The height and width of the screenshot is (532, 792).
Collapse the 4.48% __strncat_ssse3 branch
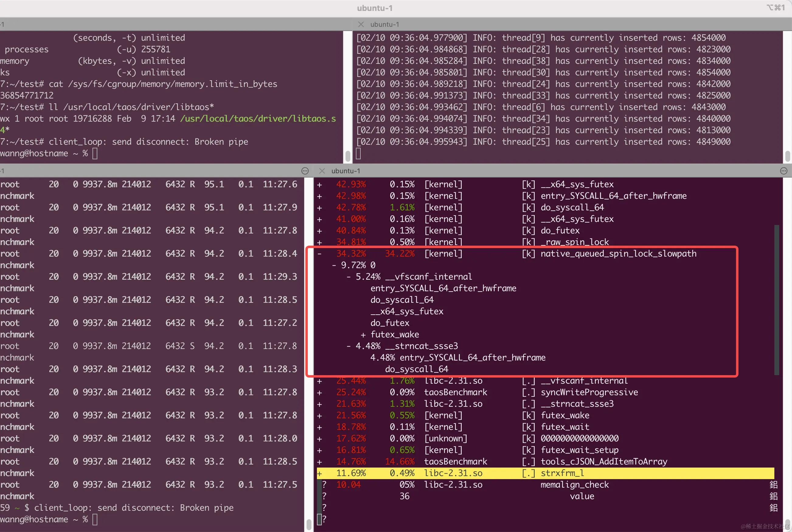click(x=349, y=347)
